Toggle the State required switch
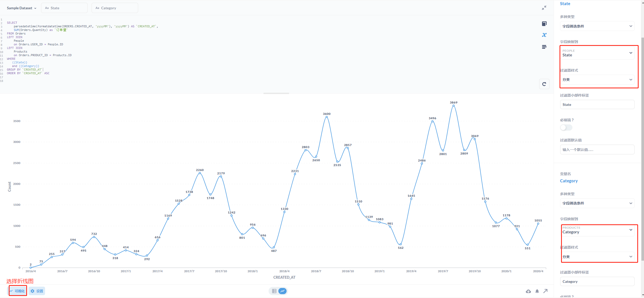 [x=566, y=127]
